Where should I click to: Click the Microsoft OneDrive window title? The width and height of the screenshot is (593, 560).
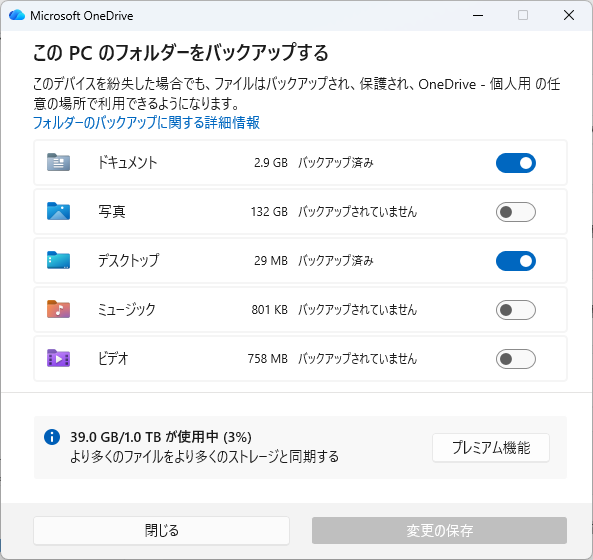pos(82,16)
